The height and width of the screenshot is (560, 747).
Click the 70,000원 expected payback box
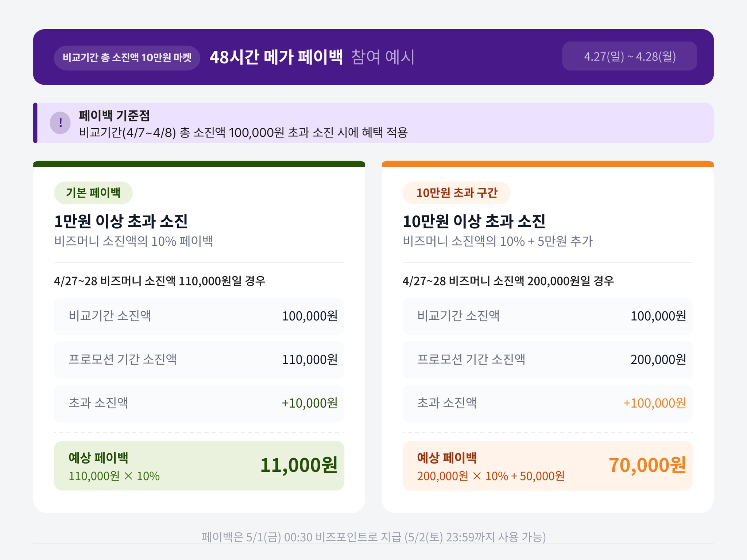[x=547, y=465]
